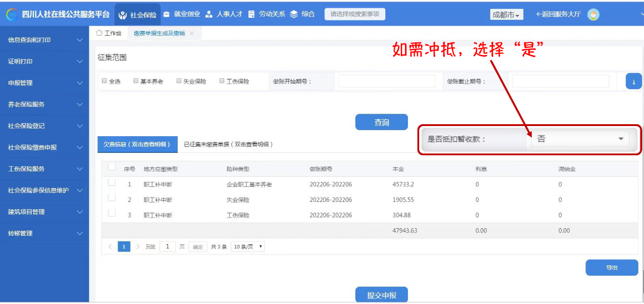644x304 pixels.
Task: Close the 缴费单据生成及撤销 tab
Action: click(x=192, y=33)
